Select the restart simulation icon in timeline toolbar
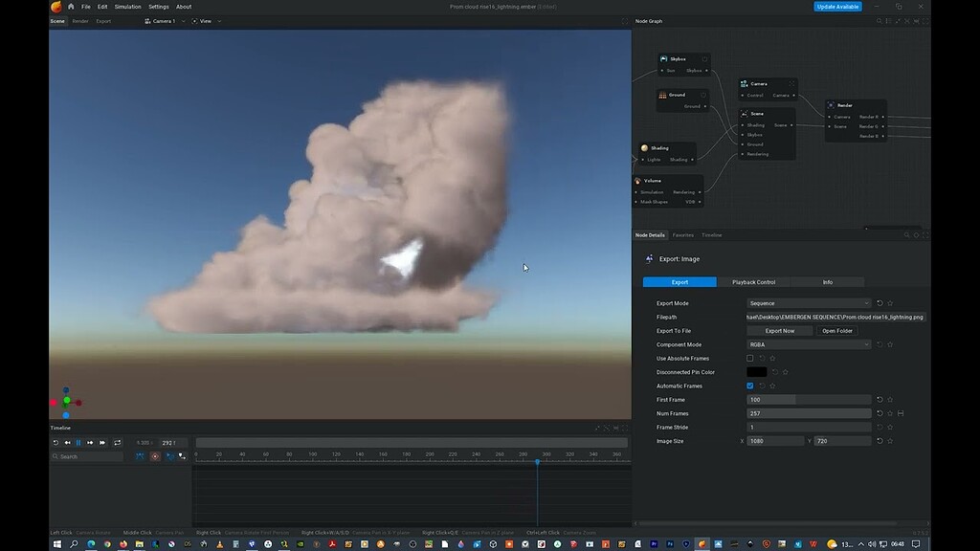 55,442
